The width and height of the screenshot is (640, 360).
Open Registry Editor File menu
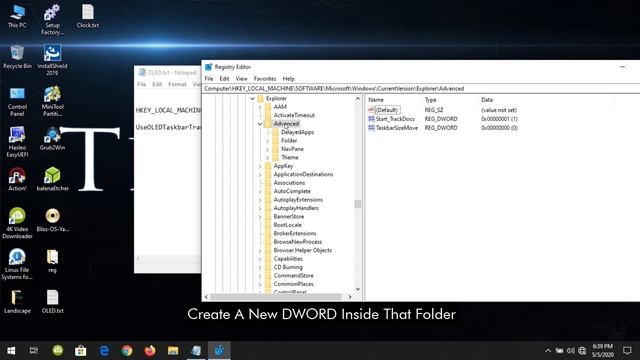pos(209,78)
